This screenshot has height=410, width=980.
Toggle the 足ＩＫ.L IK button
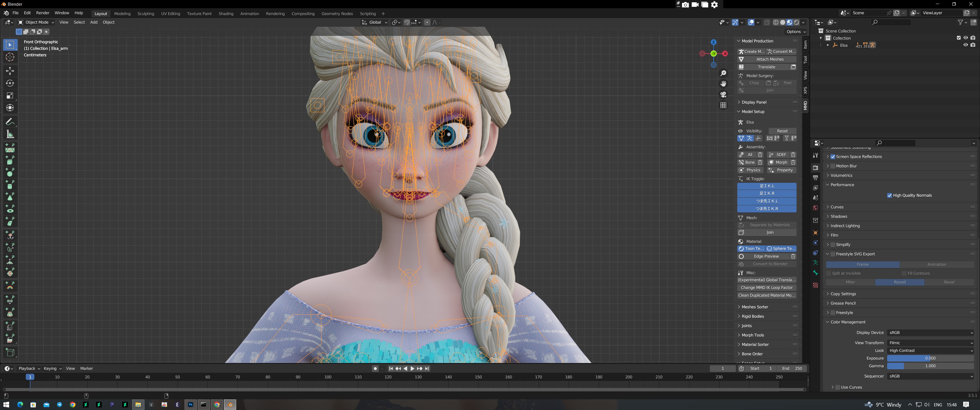tap(767, 186)
